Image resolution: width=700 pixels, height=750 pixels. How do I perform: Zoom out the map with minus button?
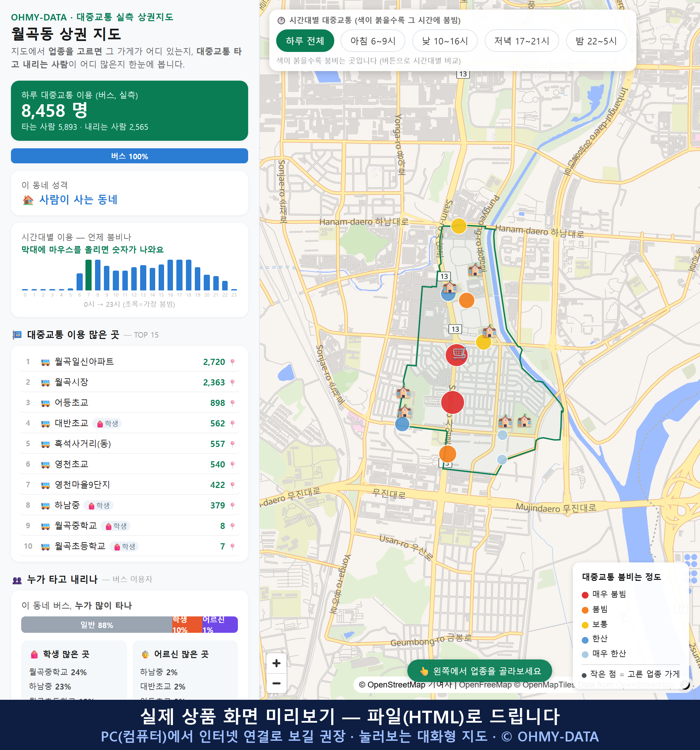pyautogui.click(x=276, y=683)
